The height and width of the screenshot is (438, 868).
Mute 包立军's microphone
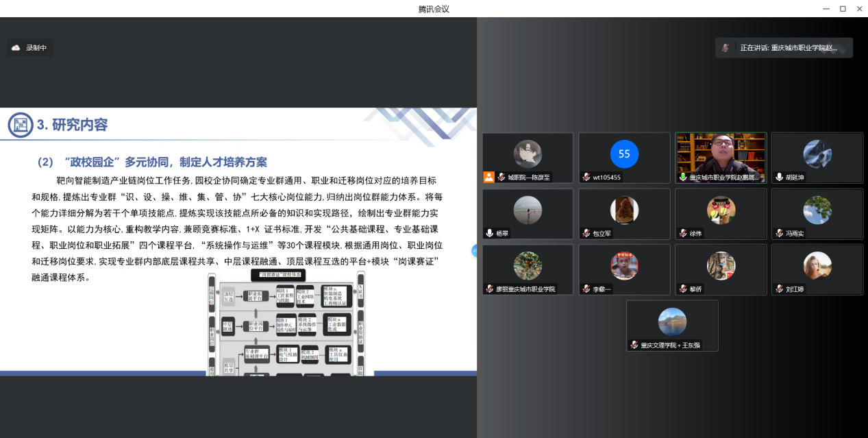coord(586,233)
